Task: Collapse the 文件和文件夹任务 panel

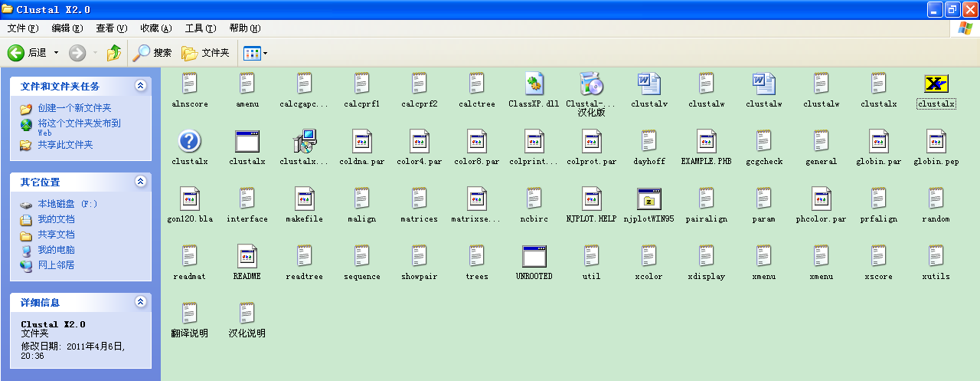Action: [x=140, y=86]
